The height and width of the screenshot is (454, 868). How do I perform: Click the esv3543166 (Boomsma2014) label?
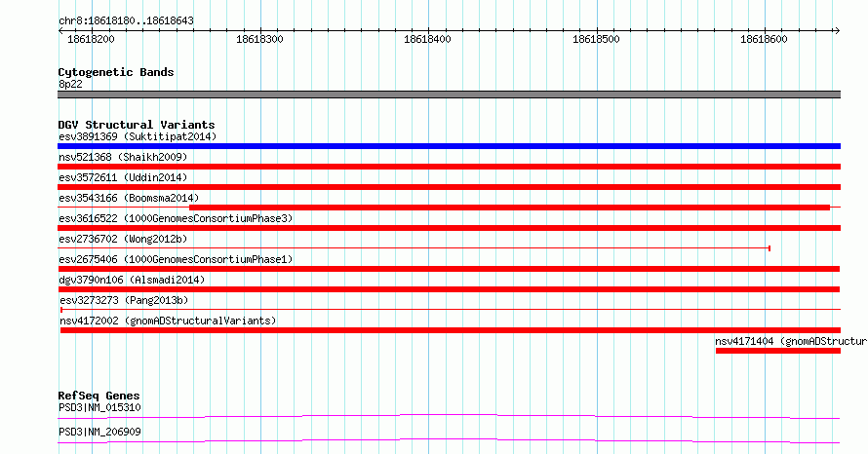pyautogui.click(x=129, y=198)
